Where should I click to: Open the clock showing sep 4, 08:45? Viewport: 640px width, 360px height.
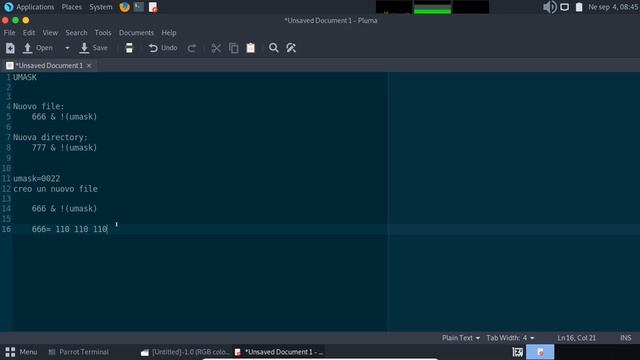coord(613,7)
